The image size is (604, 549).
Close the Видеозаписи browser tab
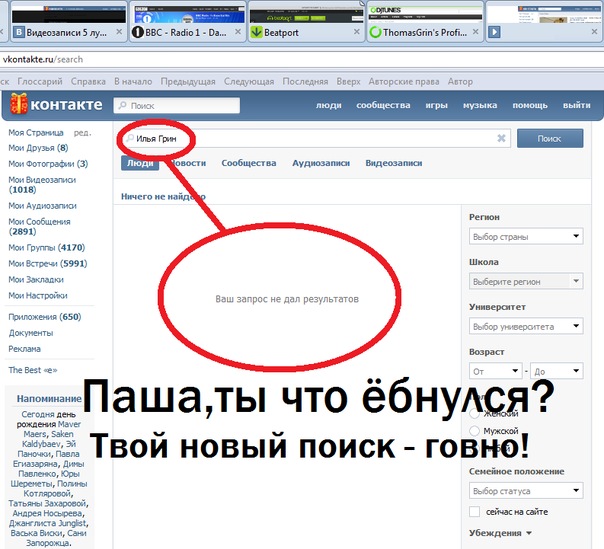[x=119, y=32]
